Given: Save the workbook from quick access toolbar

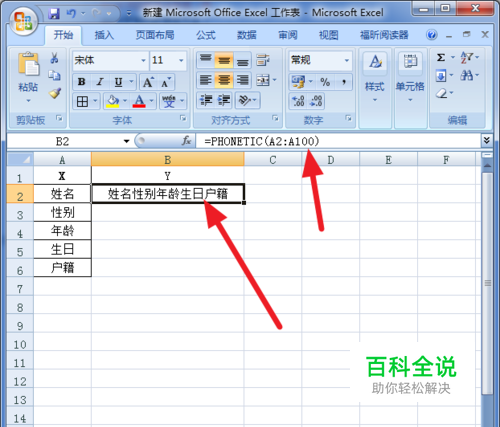Looking at the screenshot, I should coord(54,14).
